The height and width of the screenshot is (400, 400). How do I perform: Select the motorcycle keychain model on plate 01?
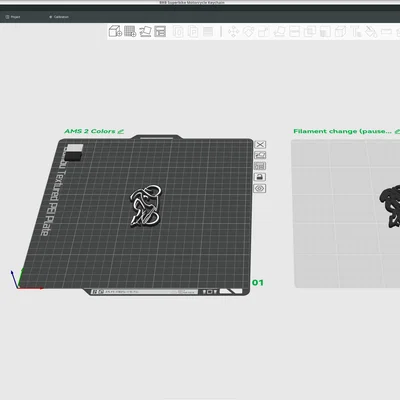pos(146,206)
